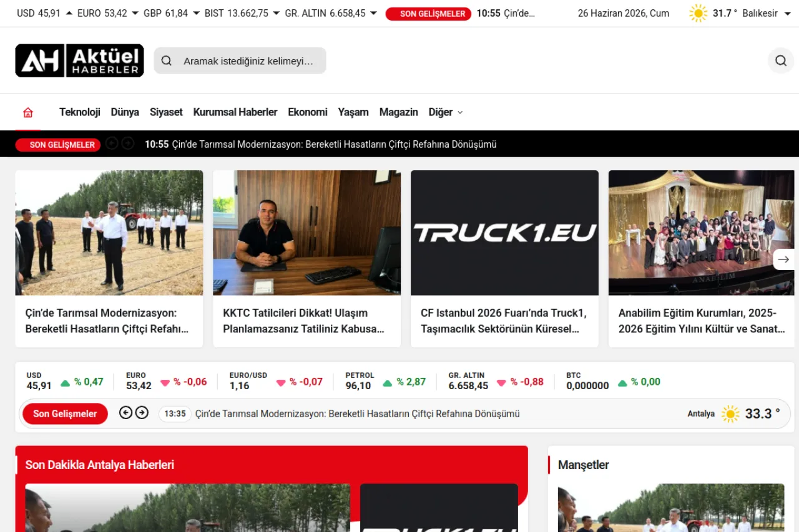Open article title CF Istanbul 2026 Fuarı'nda Truck1
This screenshot has width=799, height=532.
[x=504, y=321]
